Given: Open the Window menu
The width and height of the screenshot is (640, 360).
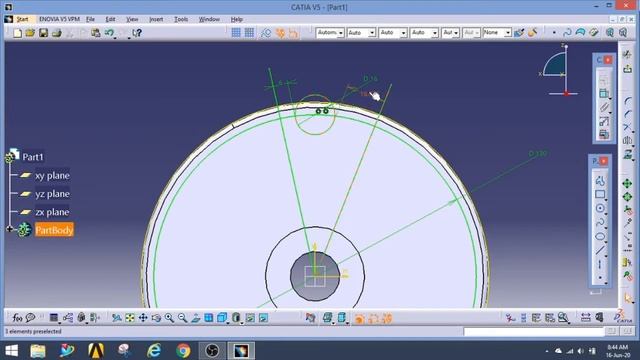Looking at the screenshot, I should tap(209, 19).
